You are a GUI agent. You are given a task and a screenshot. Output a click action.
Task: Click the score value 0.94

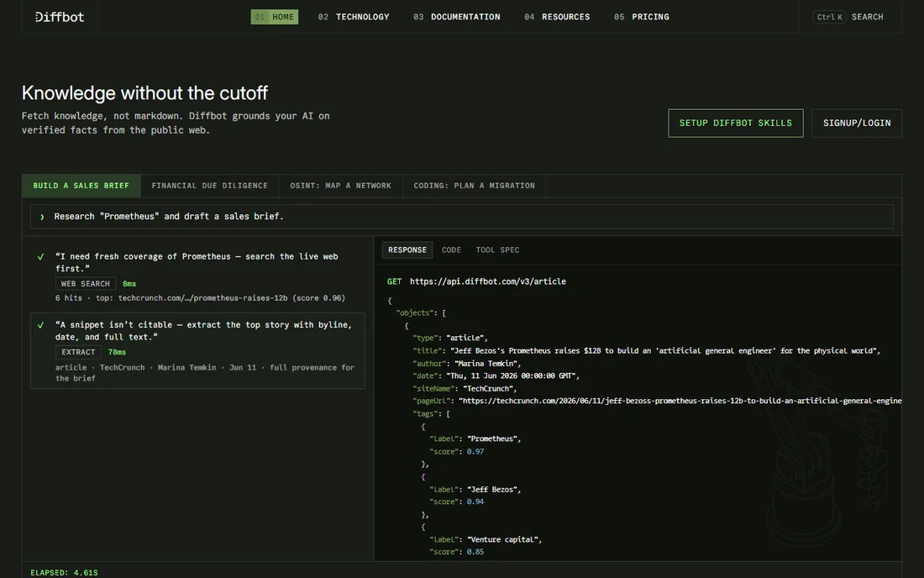(x=475, y=502)
